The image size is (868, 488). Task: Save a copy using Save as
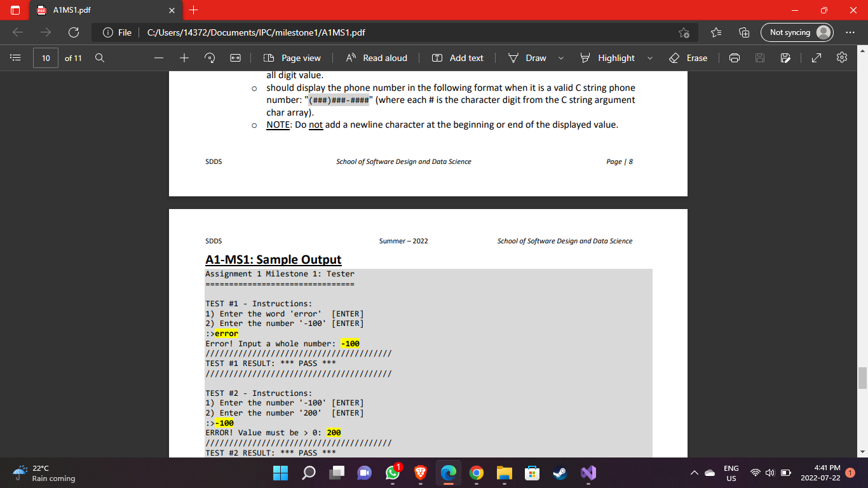click(785, 58)
